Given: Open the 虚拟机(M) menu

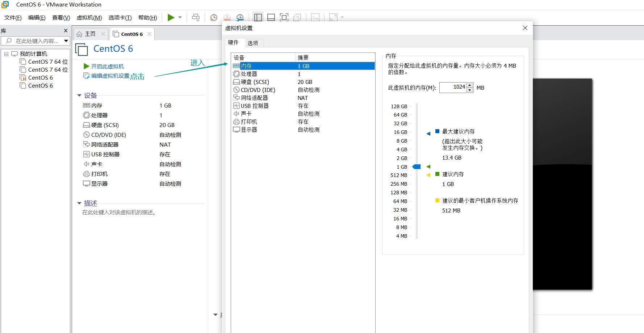Looking at the screenshot, I should click(89, 17).
